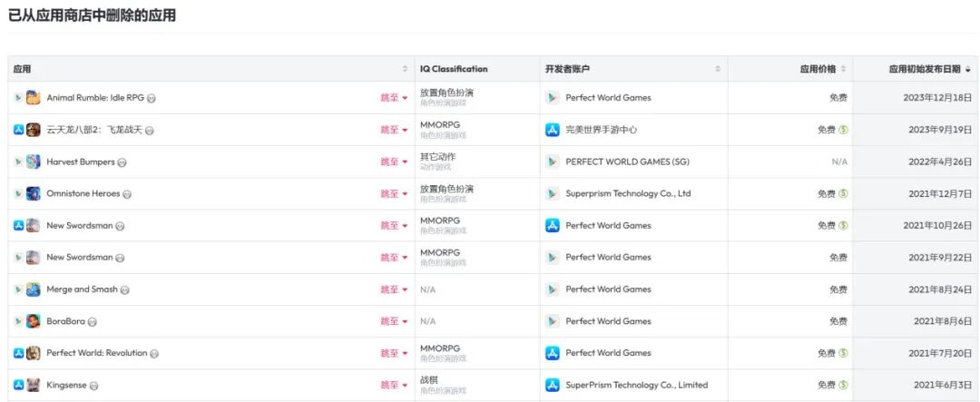The width and height of the screenshot is (980, 402).
Task: Click the dollar icon in the Kingsense price cell
Action: [x=843, y=385]
